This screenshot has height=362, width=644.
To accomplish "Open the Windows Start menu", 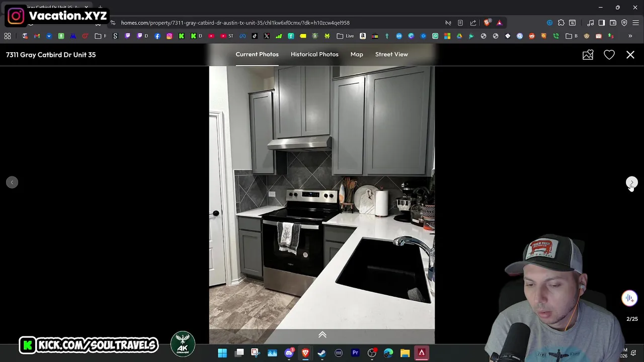I will click(222, 353).
